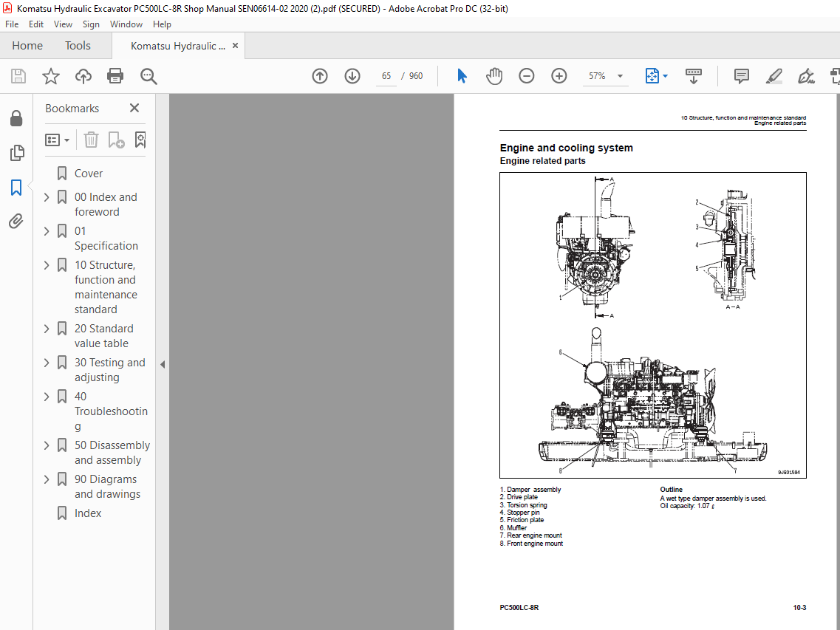This screenshot has height=630, width=840.
Task: Open the find text magnifier icon
Action: (x=148, y=76)
